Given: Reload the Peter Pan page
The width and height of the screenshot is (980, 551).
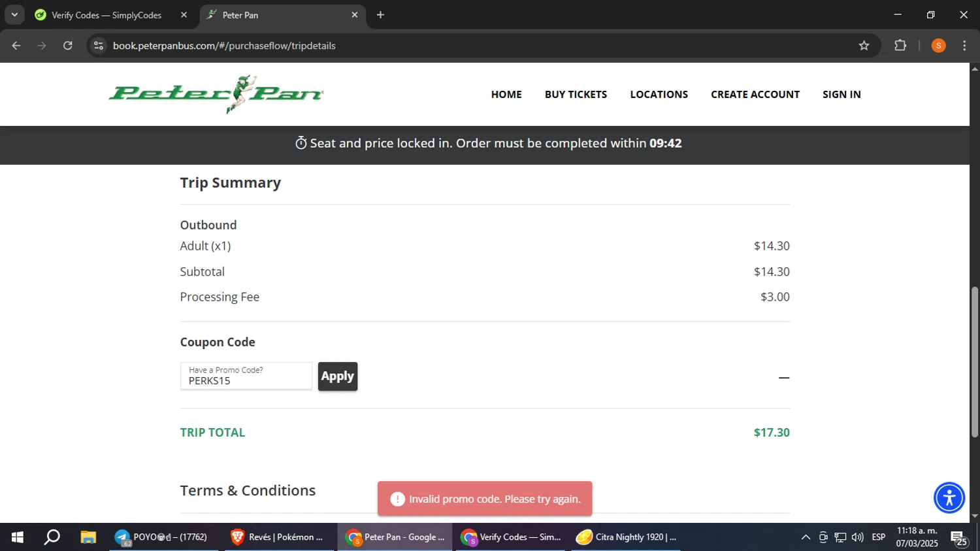Looking at the screenshot, I should [68, 46].
